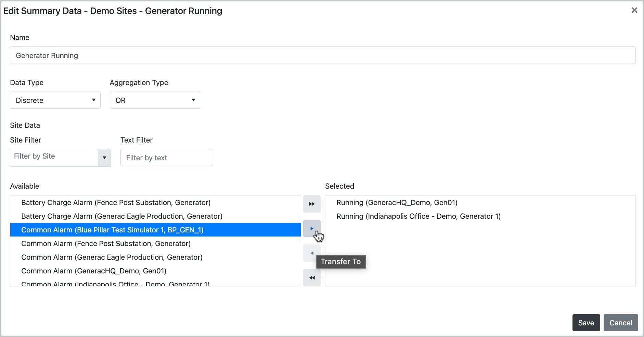Cancel editing the summary data
644x337 pixels.
[x=620, y=323]
